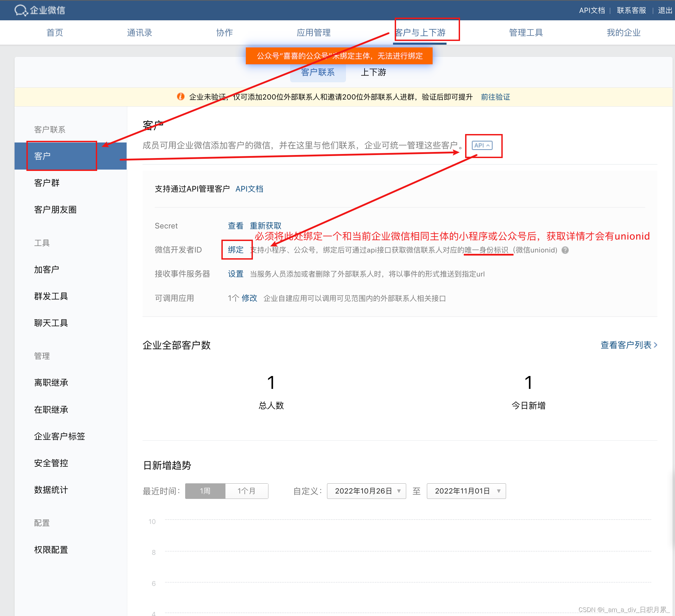The height and width of the screenshot is (616, 675).
Task: Click the 总人数 count value
Action: click(271, 382)
